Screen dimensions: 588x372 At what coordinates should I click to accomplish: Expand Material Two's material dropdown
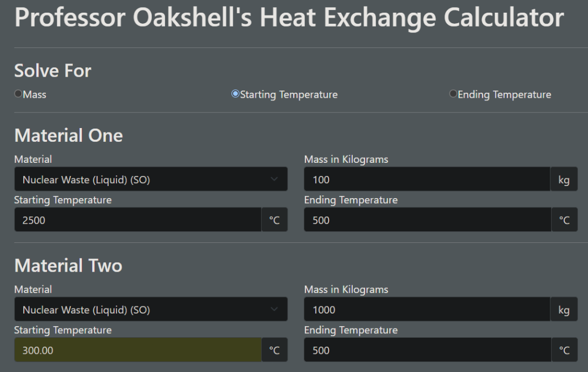pyautogui.click(x=150, y=310)
